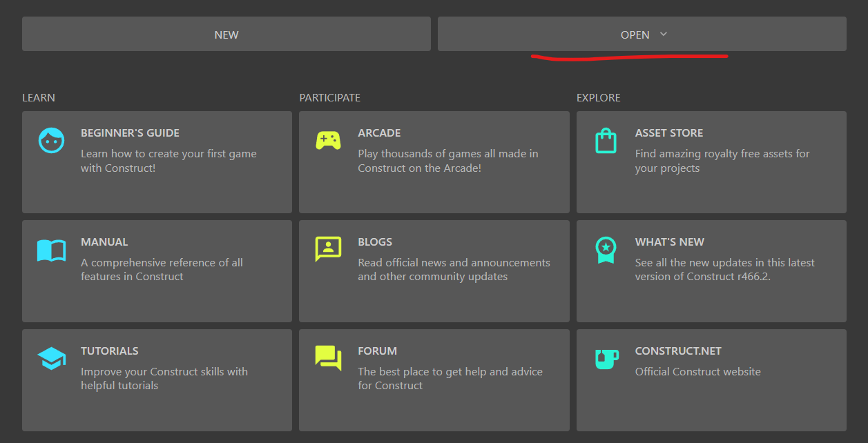
Task: Open the CONSTRUCT.NET title link
Action: (x=678, y=351)
